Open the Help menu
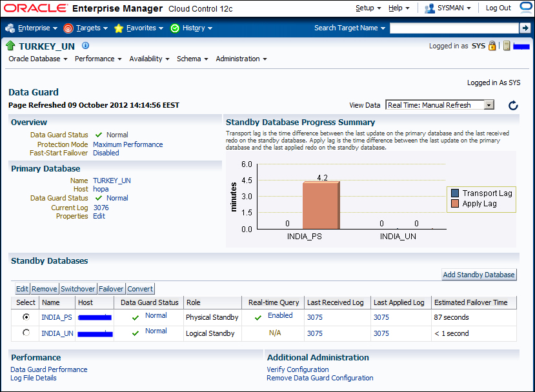 [x=399, y=8]
